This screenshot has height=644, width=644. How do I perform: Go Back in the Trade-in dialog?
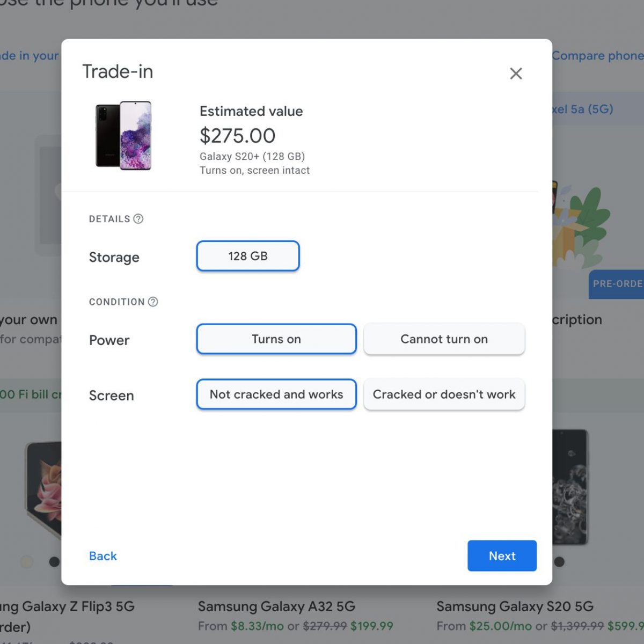[103, 556]
